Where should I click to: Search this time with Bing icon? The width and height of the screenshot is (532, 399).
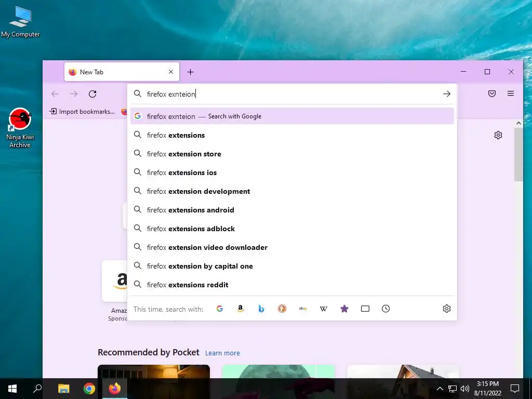[261, 309]
